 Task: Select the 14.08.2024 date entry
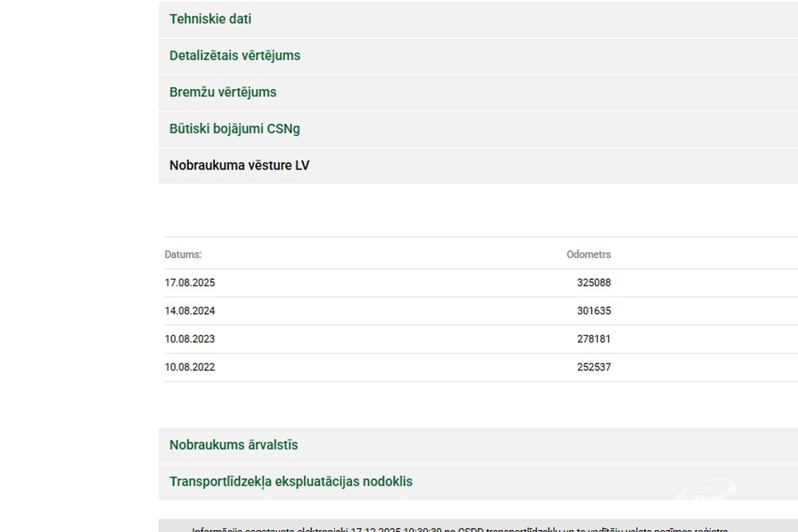tap(190, 311)
